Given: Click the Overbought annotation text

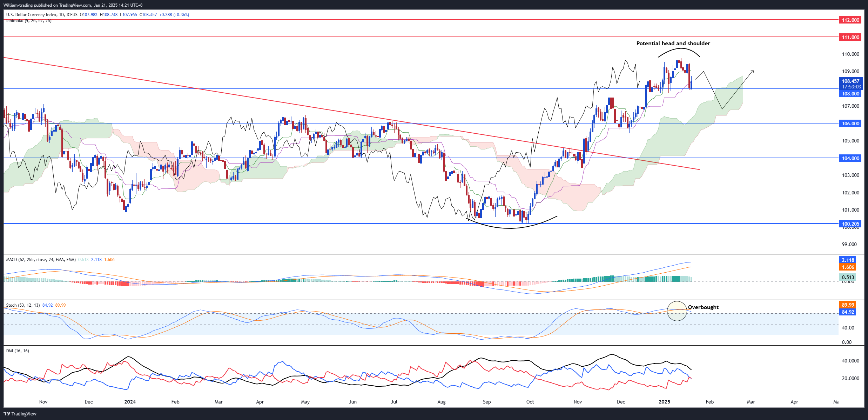Looking at the screenshot, I should pos(703,307).
